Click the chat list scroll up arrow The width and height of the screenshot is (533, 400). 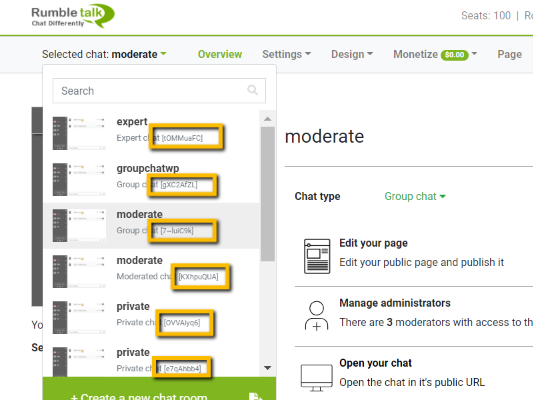click(268, 119)
